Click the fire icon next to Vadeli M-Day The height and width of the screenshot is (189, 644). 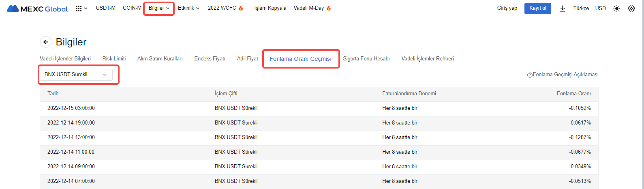pyautogui.click(x=329, y=8)
